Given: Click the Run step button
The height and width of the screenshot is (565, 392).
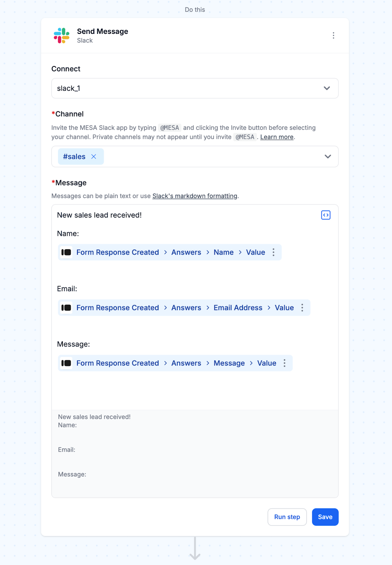Looking at the screenshot, I should (x=287, y=517).
